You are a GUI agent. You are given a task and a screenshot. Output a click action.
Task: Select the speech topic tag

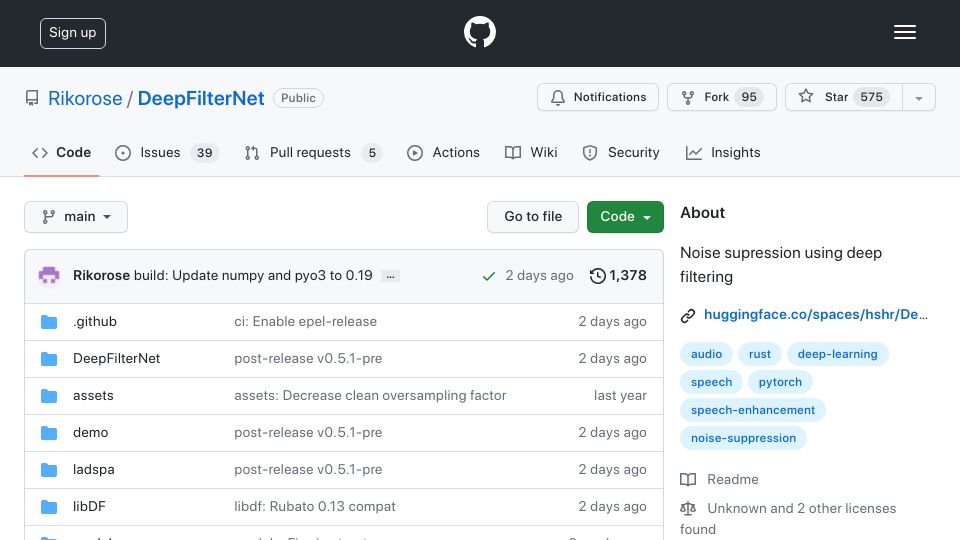click(711, 382)
